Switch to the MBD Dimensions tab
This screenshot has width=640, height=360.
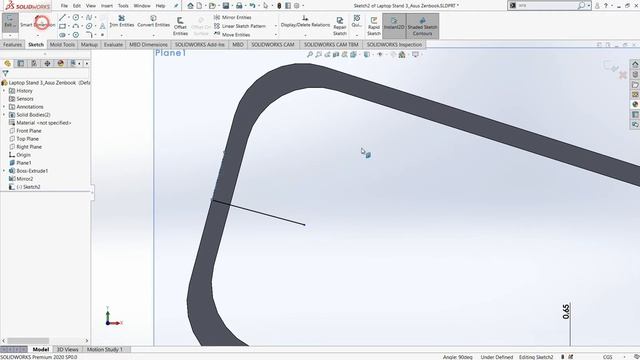click(148, 44)
